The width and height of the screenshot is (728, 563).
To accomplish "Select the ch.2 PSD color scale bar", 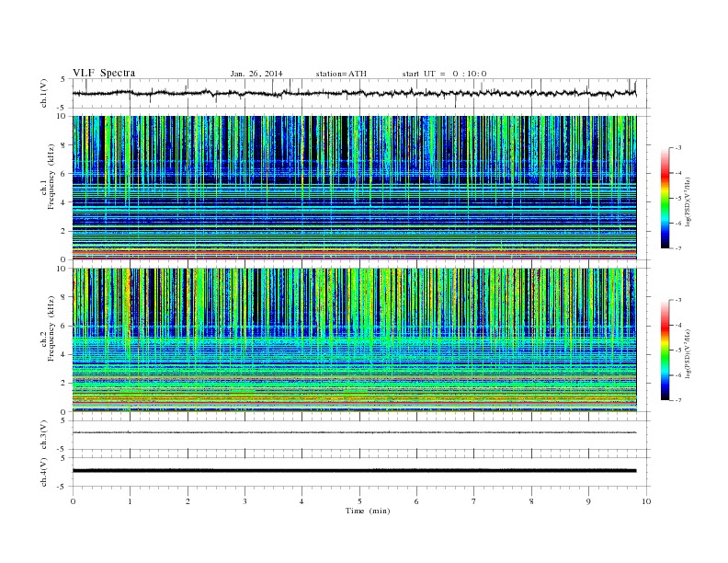I will 665,350.
